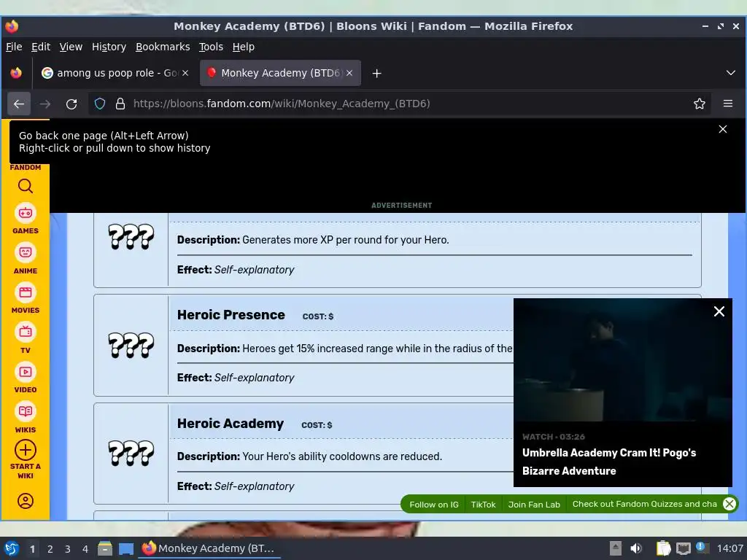Dismiss the green Fandom social bar
Screen dimensions: 747x560
tap(729, 504)
